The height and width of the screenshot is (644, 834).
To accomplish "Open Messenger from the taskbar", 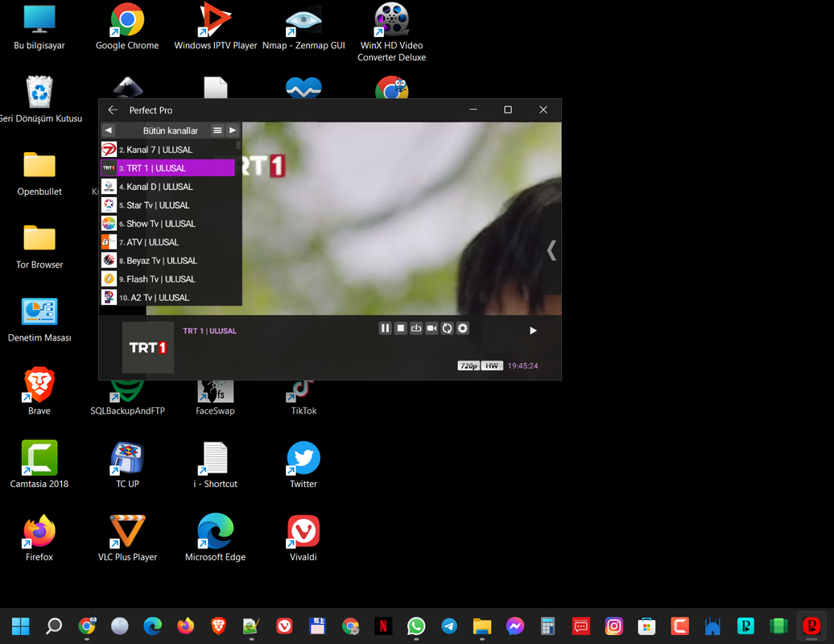I will point(515,626).
